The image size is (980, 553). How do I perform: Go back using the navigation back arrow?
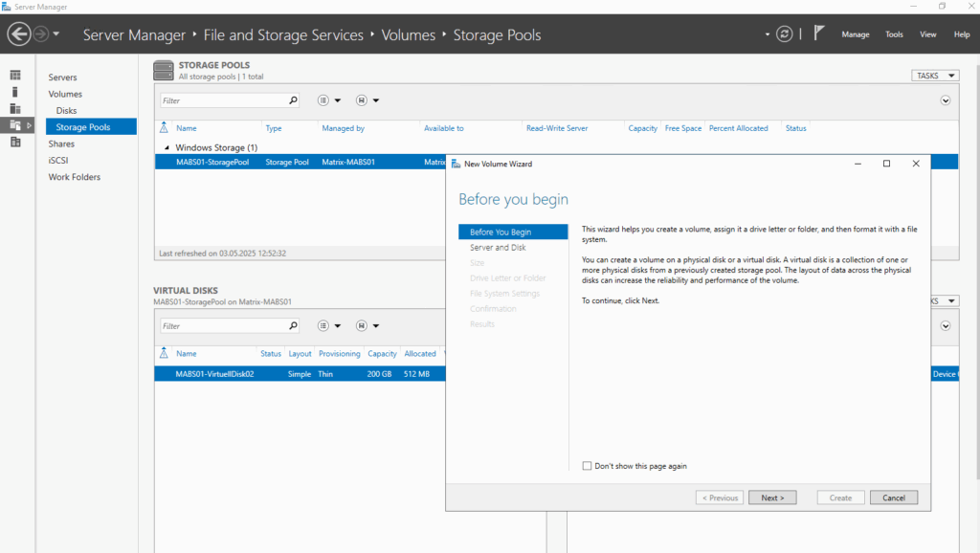coord(19,33)
